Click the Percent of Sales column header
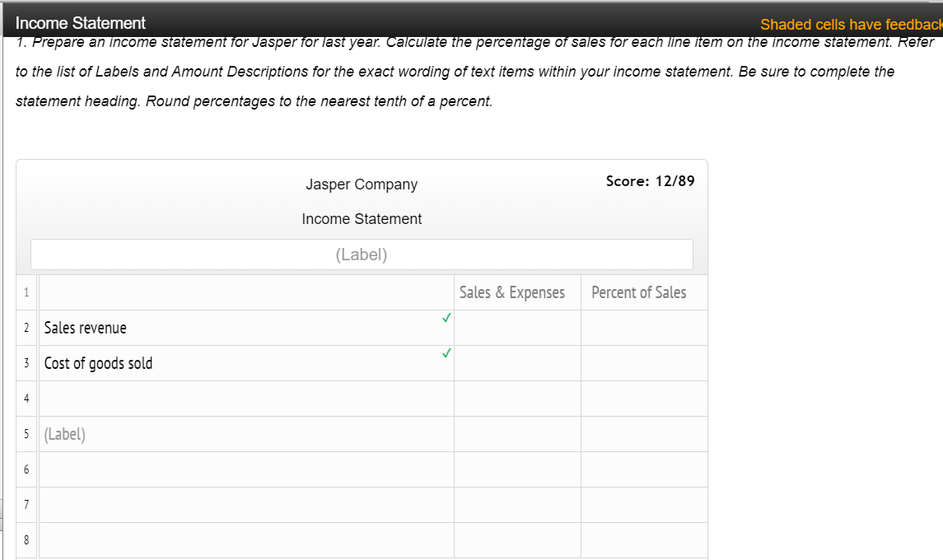This screenshot has height=560, width=943. pos(644,292)
